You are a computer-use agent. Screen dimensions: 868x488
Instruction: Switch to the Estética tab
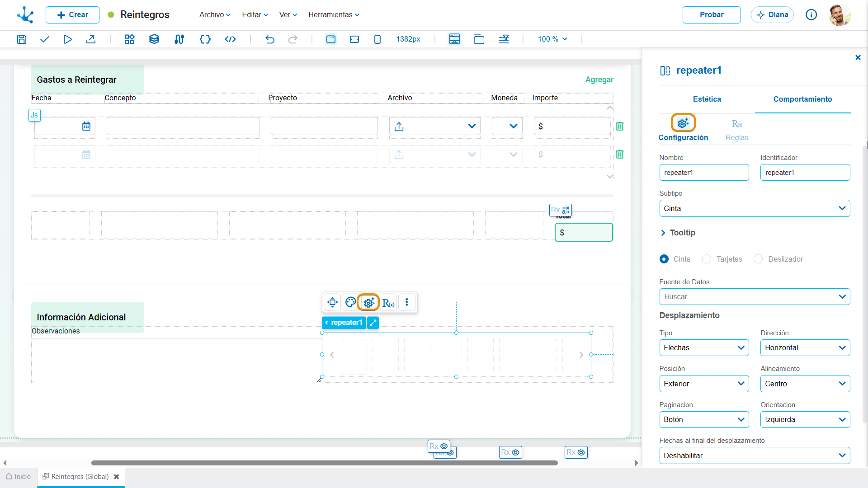pos(707,99)
